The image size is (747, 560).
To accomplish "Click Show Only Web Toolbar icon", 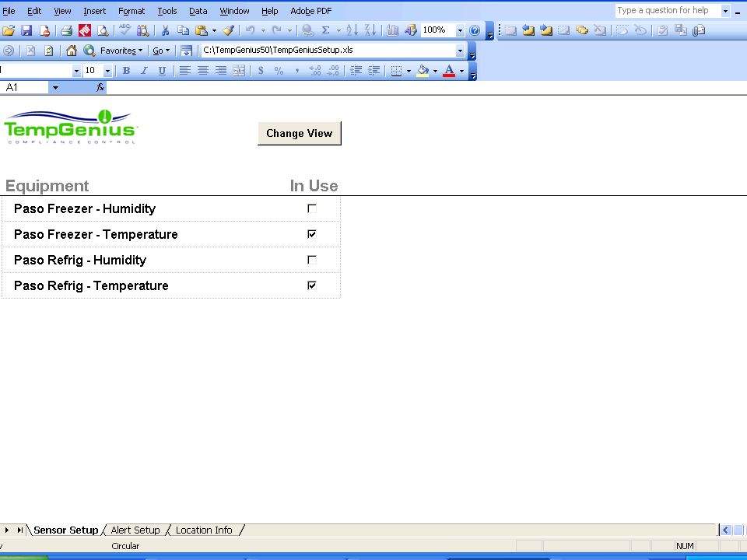I will pos(186,51).
